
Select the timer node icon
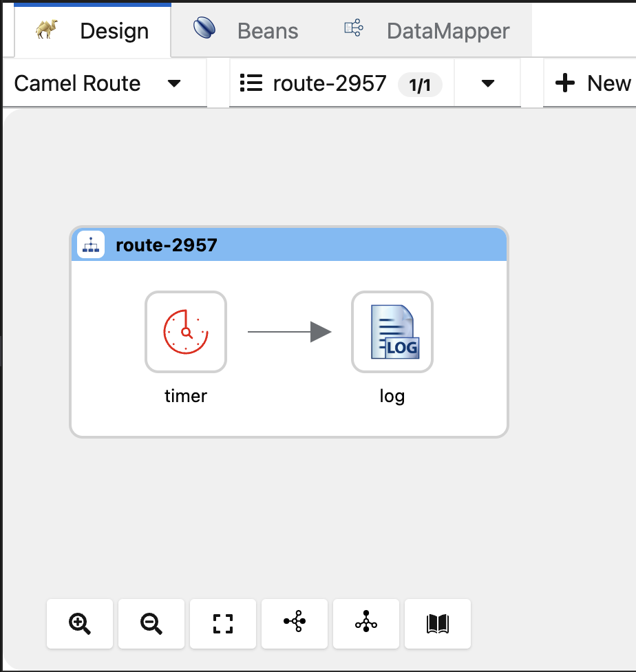pos(186,332)
